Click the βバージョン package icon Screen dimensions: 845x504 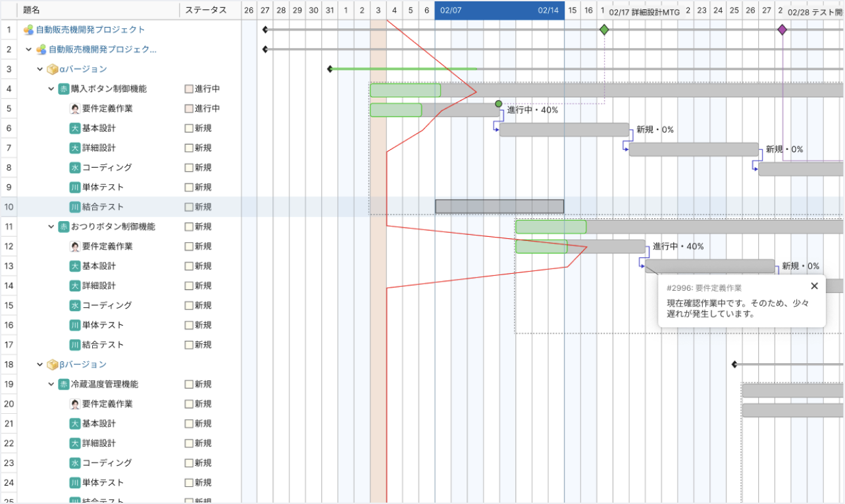(x=53, y=365)
